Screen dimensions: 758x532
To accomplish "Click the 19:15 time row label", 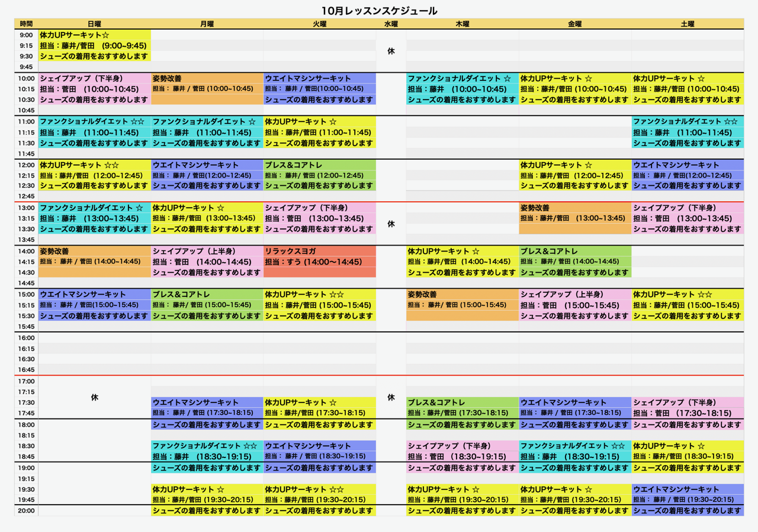I will pos(26,478).
